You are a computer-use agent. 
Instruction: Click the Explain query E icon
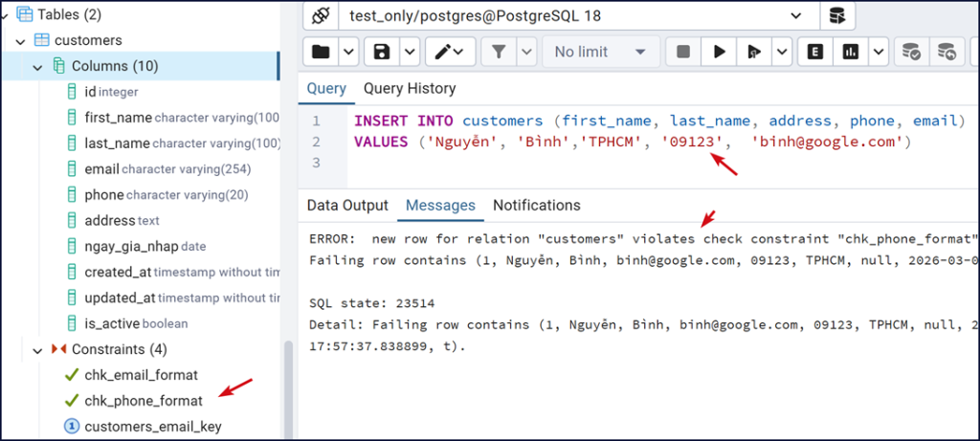(815, 52)
